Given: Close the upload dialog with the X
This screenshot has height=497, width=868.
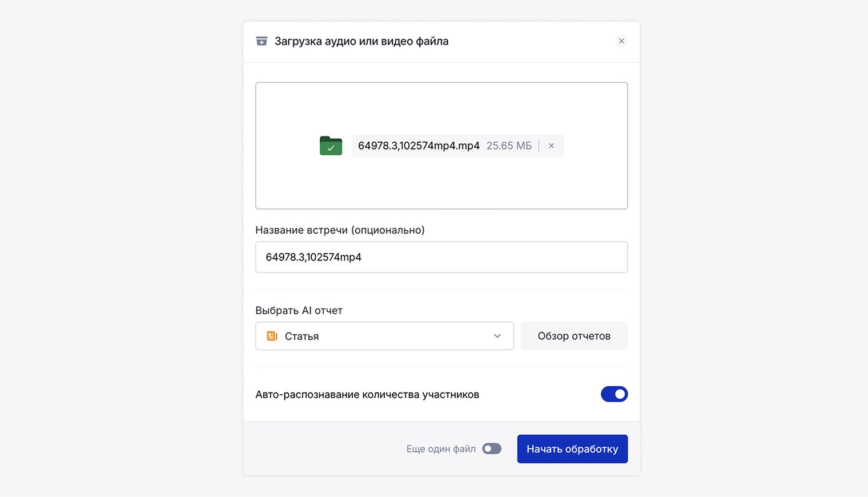Looking at the screenshot, I should [621, 41].
